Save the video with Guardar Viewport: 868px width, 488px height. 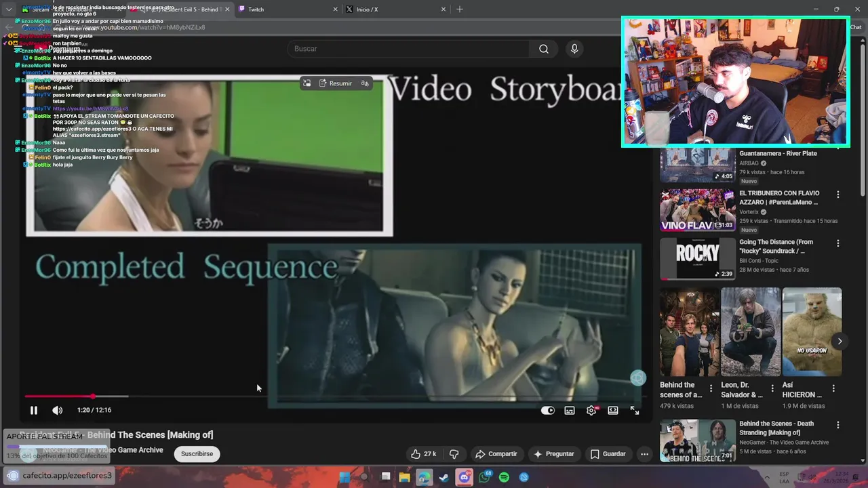pyautogui.click(x=608, y=454)
